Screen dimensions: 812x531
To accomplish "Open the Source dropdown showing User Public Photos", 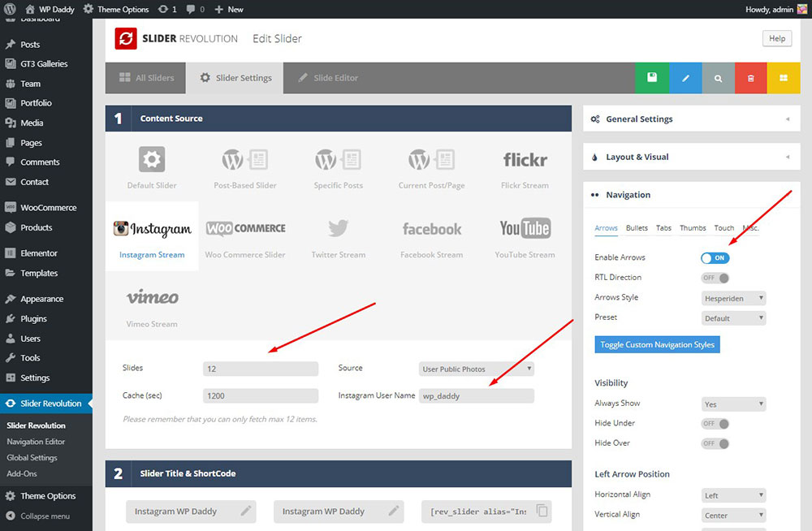I will (476, 368).
